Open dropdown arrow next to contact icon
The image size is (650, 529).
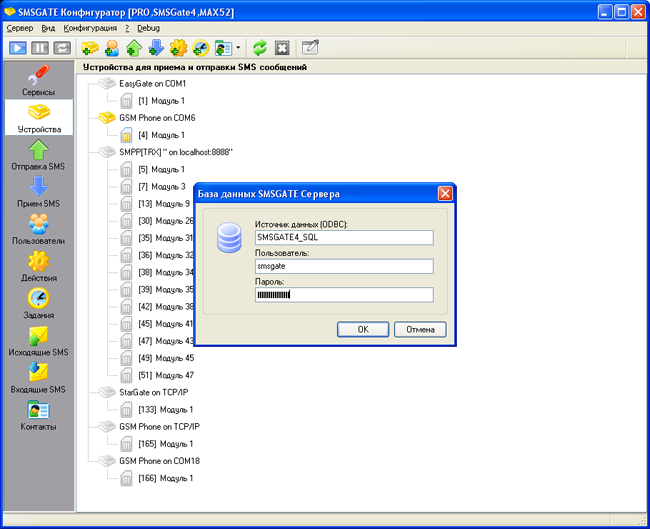[238, 48]
